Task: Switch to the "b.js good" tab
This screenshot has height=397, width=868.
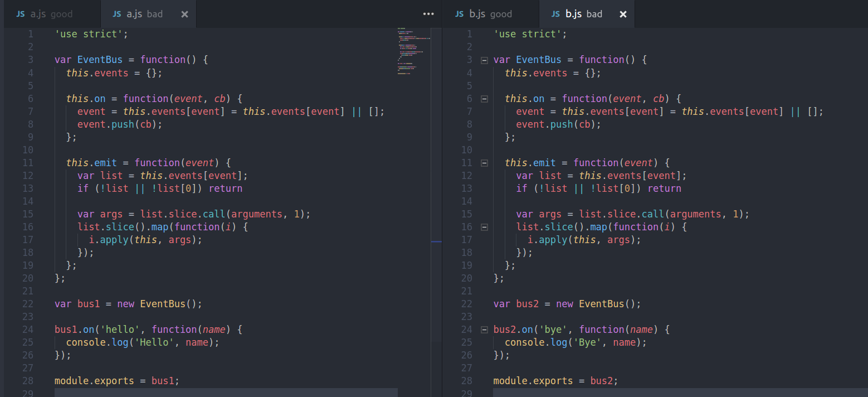Action: click(490, 13)
